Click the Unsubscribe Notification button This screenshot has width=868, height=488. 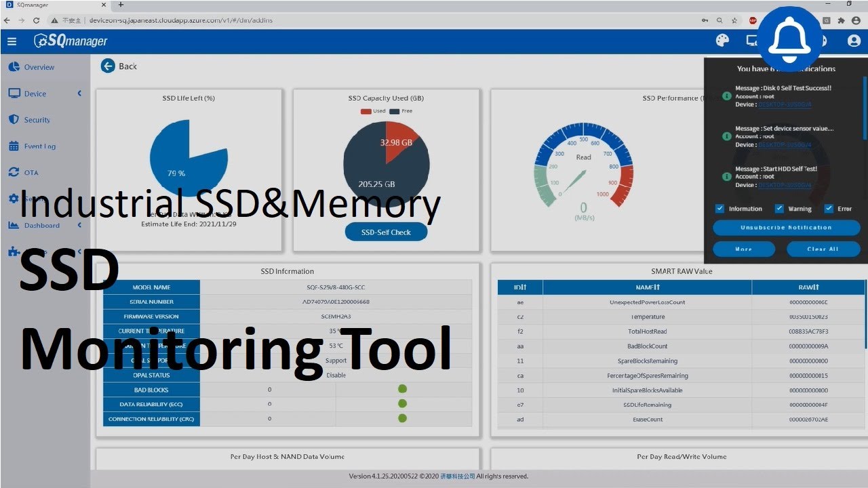point(786,228)
